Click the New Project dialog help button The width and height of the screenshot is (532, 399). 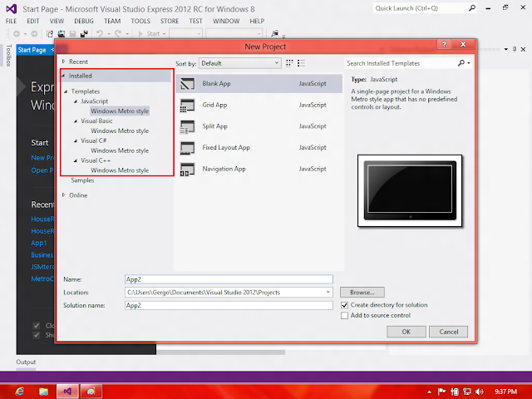click(x=444, y=44)
